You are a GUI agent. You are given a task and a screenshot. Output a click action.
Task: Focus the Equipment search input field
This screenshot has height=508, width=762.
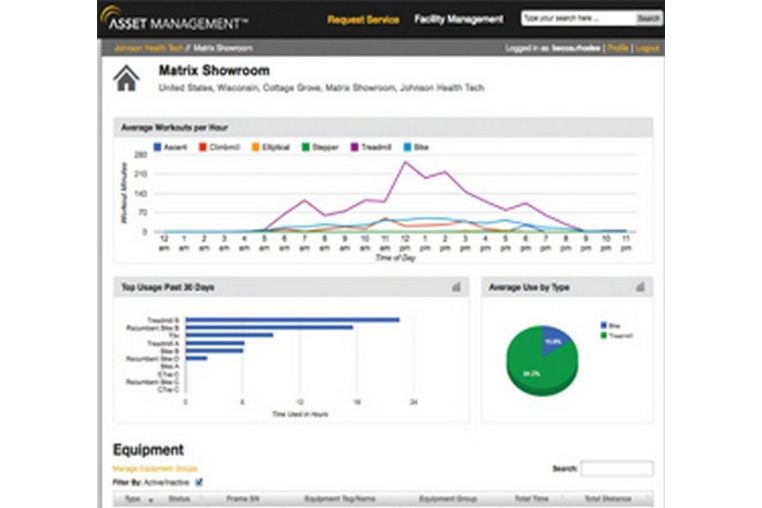pyautogui.click(x=617, y=469)
